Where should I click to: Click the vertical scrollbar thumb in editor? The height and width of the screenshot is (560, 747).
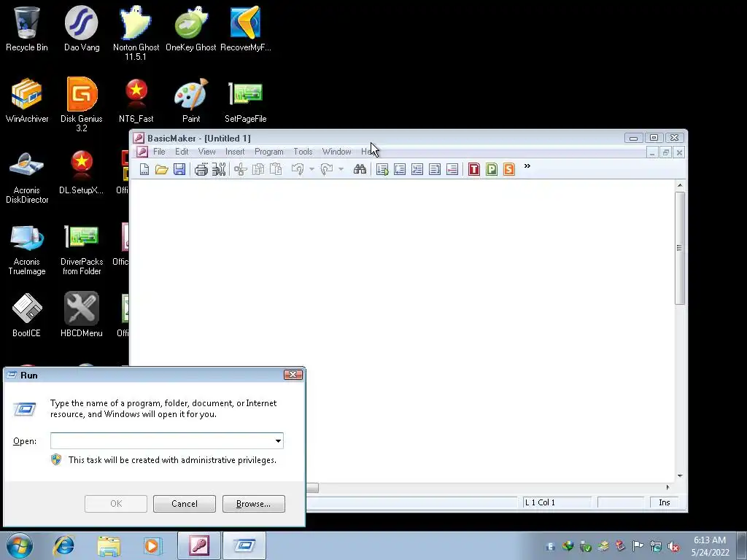680,248
